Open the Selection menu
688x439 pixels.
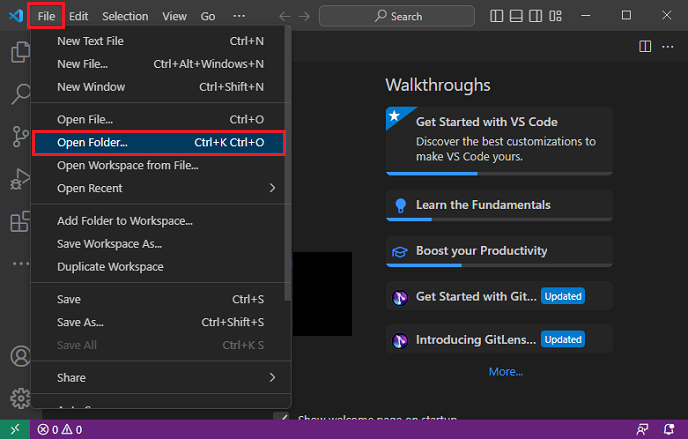coord(125,16)
